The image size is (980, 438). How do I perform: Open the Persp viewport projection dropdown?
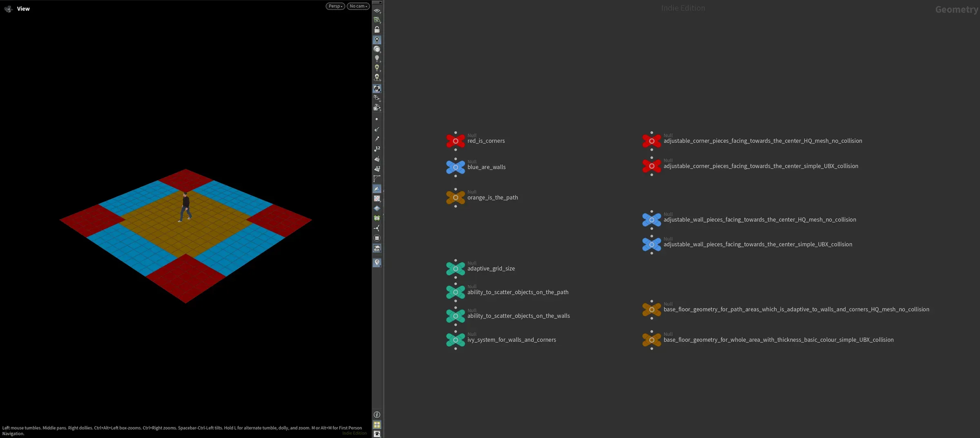coord(335,6)
